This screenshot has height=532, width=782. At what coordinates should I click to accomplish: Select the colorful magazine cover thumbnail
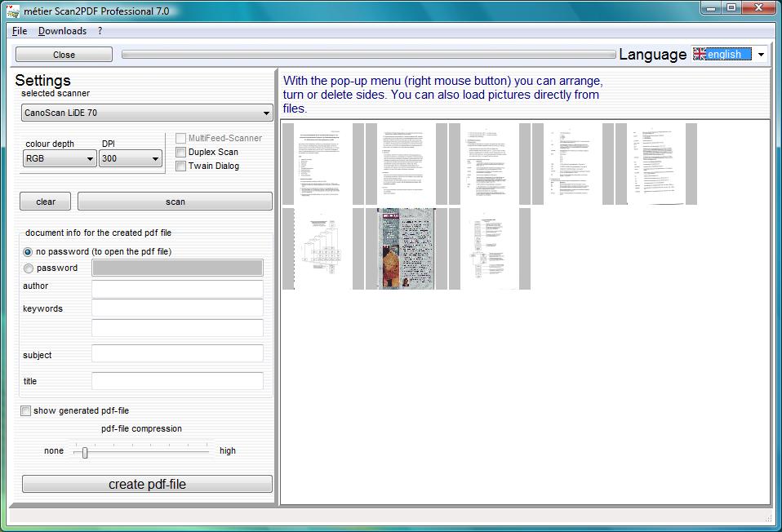click(407, 248)
